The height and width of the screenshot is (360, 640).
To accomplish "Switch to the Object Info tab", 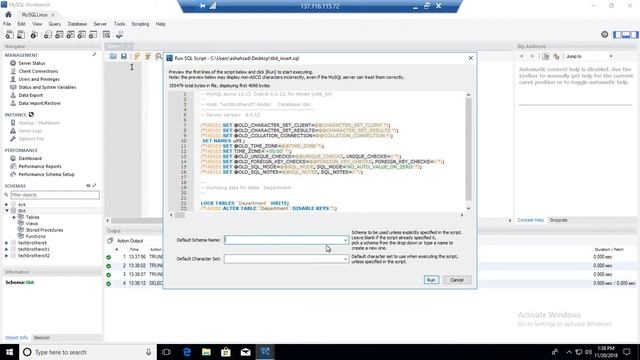I will pyautogui.click(x=17, y=338).
